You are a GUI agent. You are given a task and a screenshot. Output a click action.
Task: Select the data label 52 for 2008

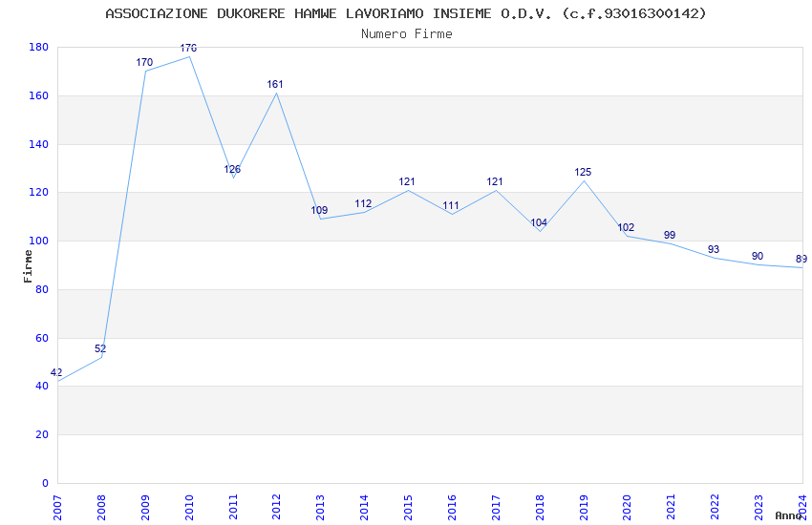[x=100, y=348]
